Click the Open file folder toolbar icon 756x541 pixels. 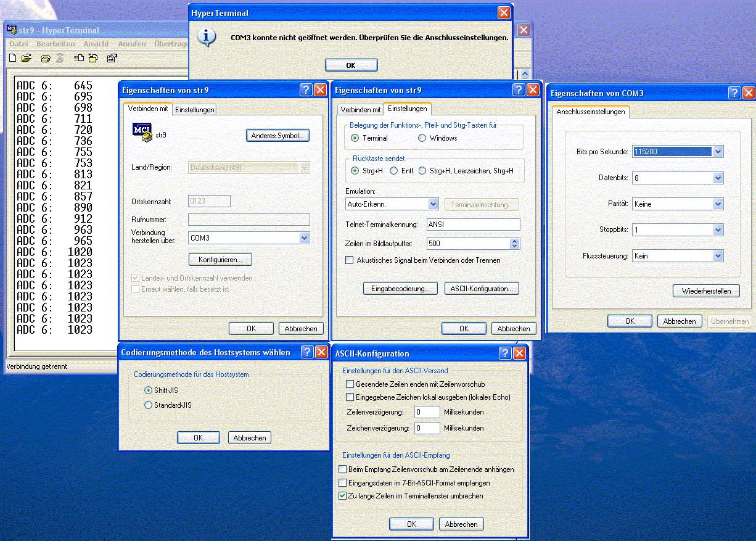point(26,58)
